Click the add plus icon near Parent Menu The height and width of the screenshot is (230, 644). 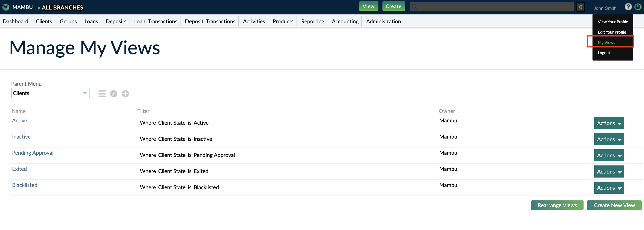click(x=125, y=94)
